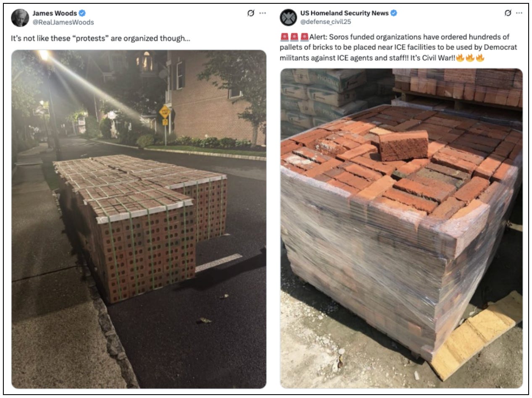Click the US Homeland Security News name
Screen dimensions: 532x398
point(345,13)
